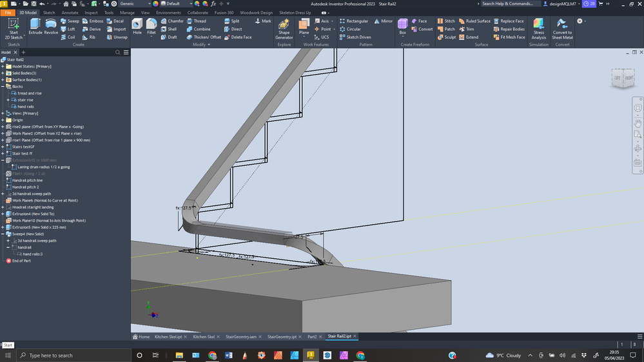Switch to StairGeomtry.iam document tab
644x362 pixels.
pyautogui.click(x=240, y=336)
